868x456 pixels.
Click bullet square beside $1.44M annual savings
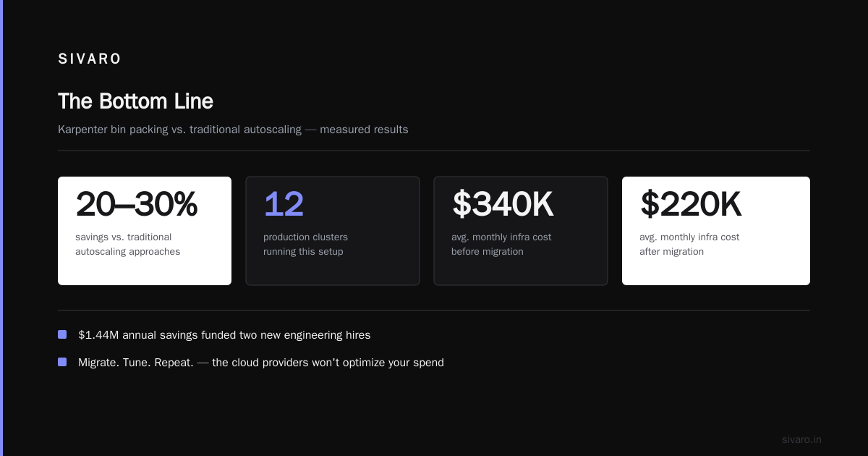62,334
